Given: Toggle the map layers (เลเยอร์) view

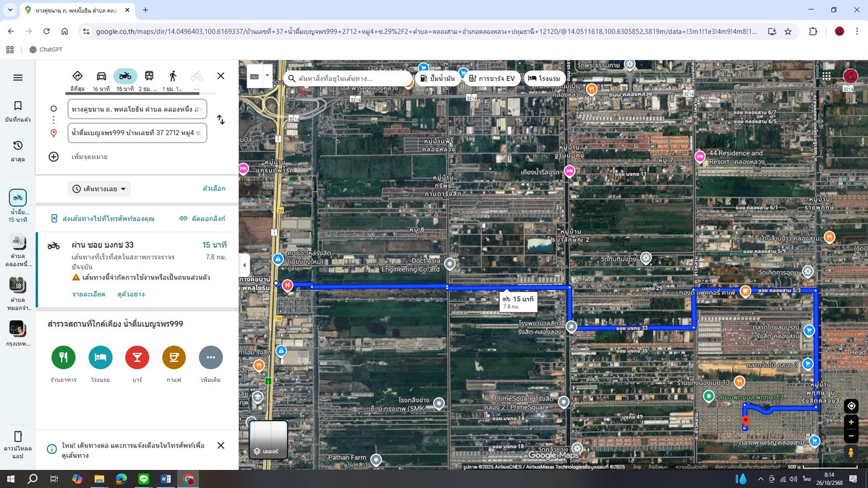Looking at the screenshot, I should click(x=268, y=440).
